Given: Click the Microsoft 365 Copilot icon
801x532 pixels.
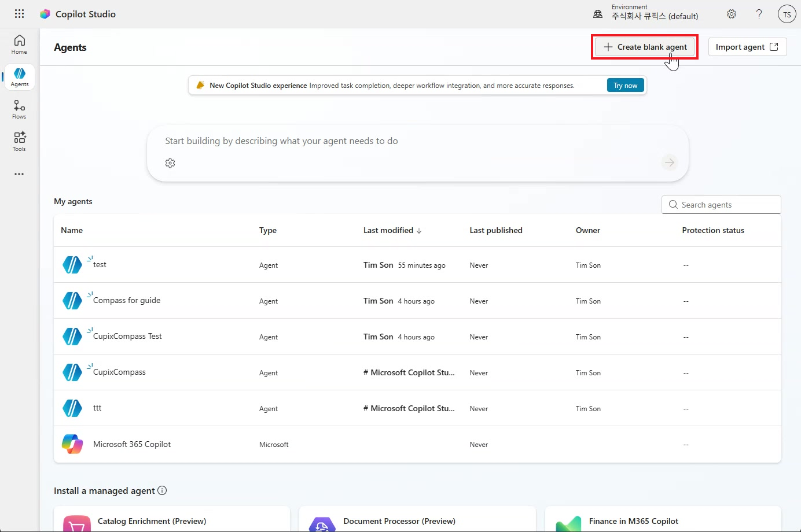Looking at the screenshot, I should (x=72, y=444).
